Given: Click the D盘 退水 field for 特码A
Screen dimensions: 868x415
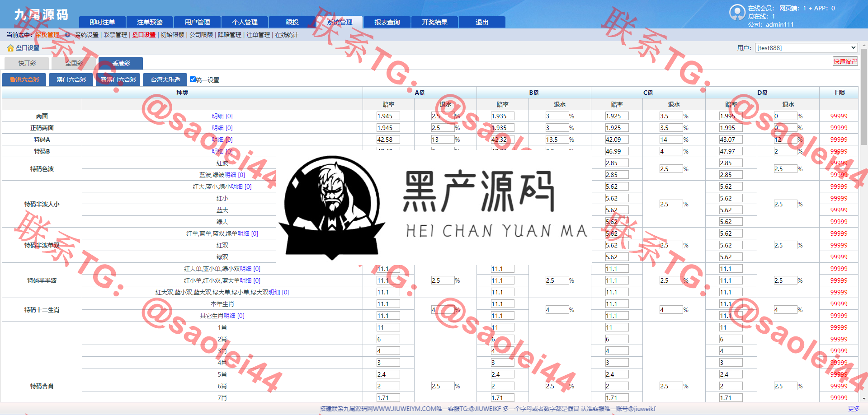Looking at the screenshot, I should pyautogui.click(x=785, y=140).
